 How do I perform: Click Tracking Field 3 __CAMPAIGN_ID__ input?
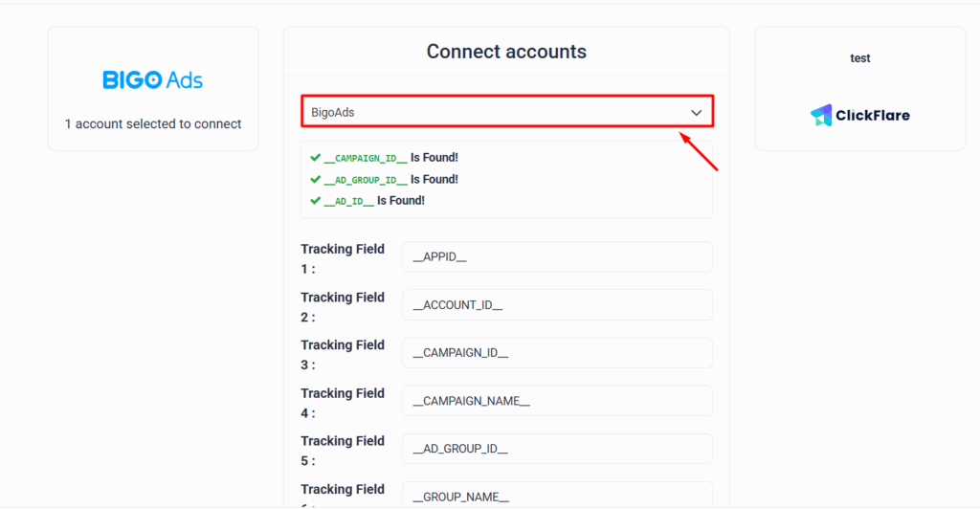tap(557, 353)
